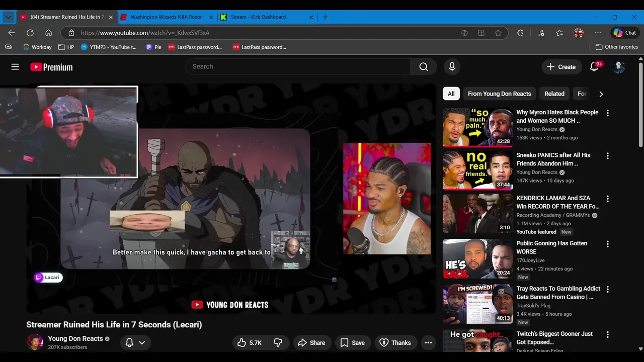The width and height of the screenshot is (644, 362).
Task: Open options for Tray Reacts To Gambling video
Action: (607, 289)
